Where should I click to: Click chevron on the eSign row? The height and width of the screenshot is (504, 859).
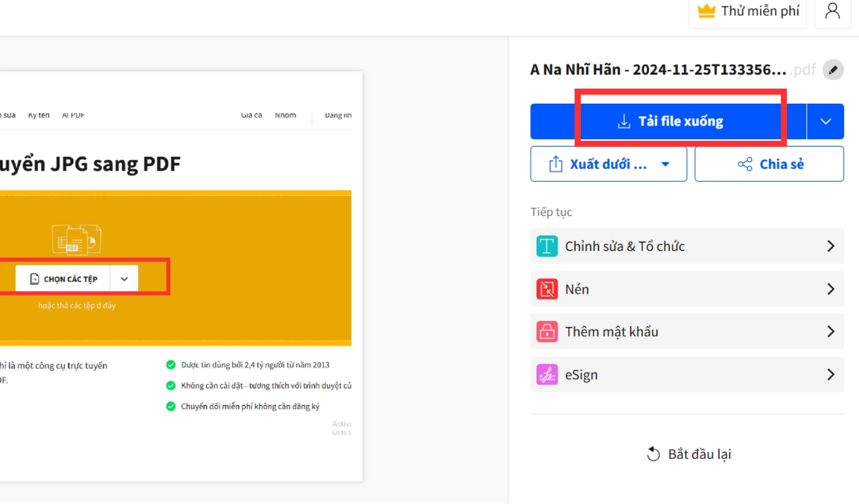pyautogui.click(x=830, y=375)
